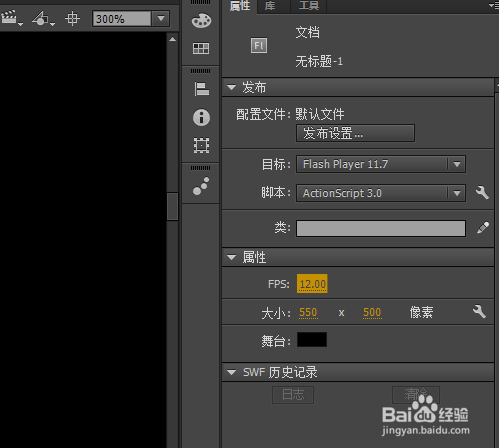Click the FPS value 12.00

point(312,284)
